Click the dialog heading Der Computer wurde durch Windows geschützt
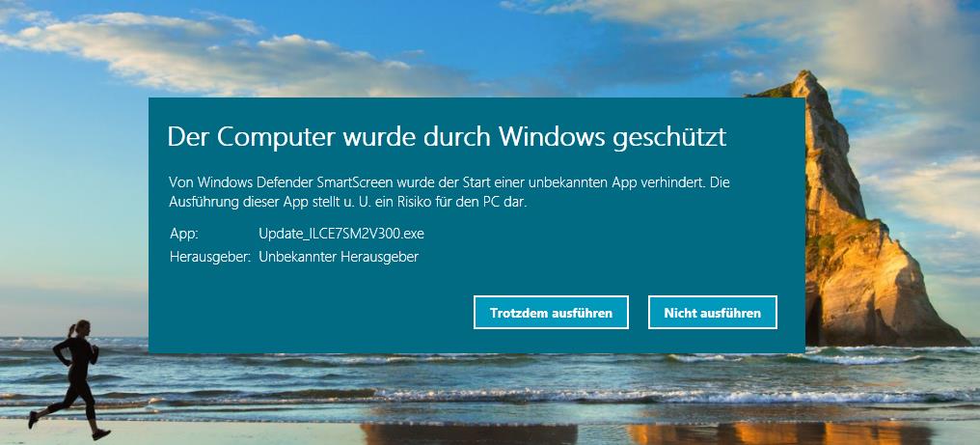This screenshot has height=445, width=980. click(447, 137)
